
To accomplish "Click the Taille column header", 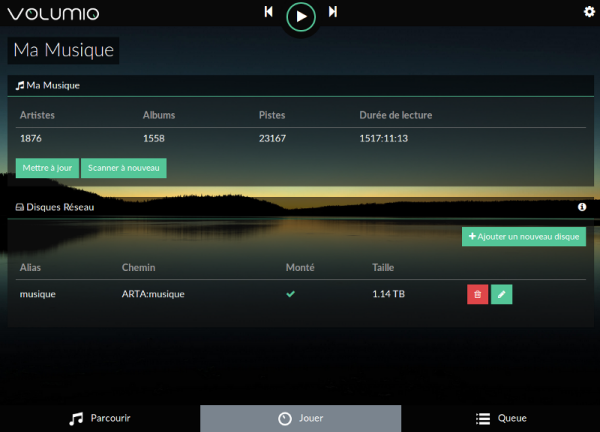I will (x=383, y=267).
